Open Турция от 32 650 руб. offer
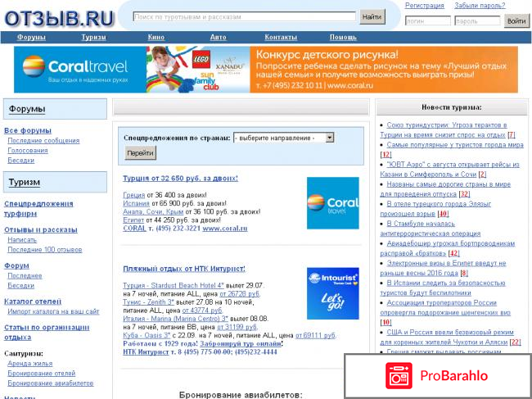Screen dimensions: 532x399 click(181, 179)
